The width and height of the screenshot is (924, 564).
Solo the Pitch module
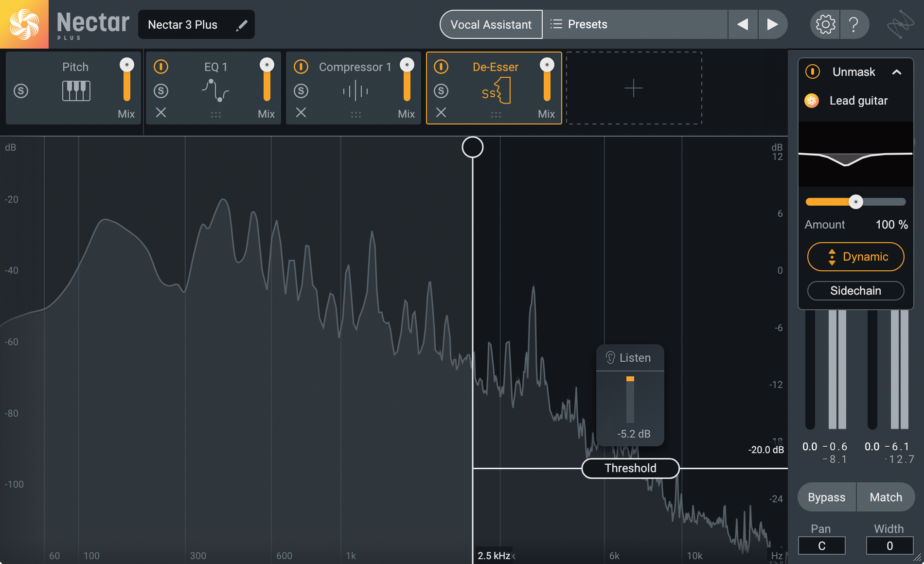coord(21,91)
